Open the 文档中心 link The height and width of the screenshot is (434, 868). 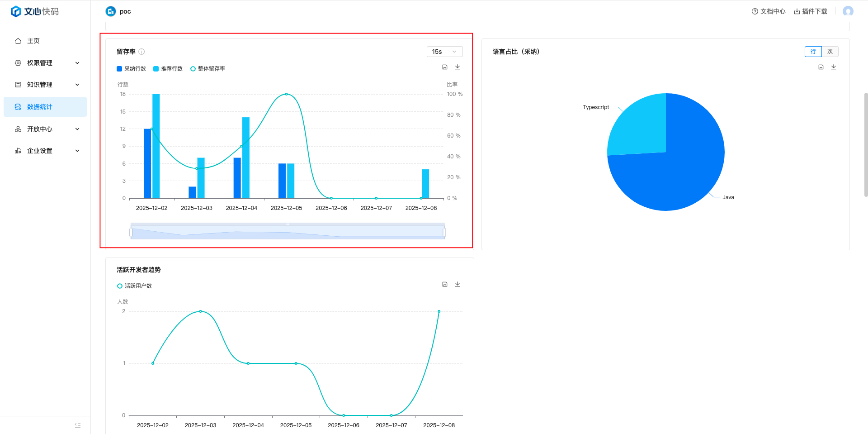pos(769,11)
